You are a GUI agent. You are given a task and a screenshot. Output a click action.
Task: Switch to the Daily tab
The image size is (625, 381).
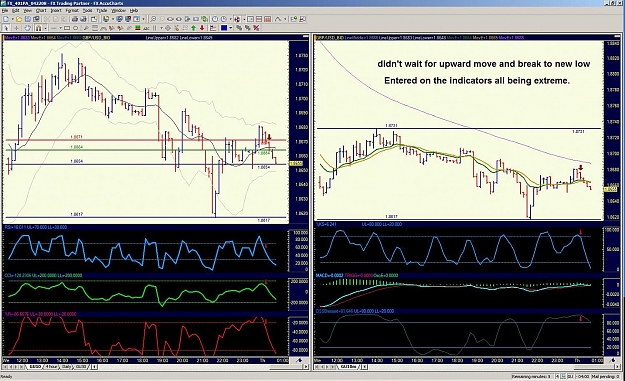coord(66,366)
